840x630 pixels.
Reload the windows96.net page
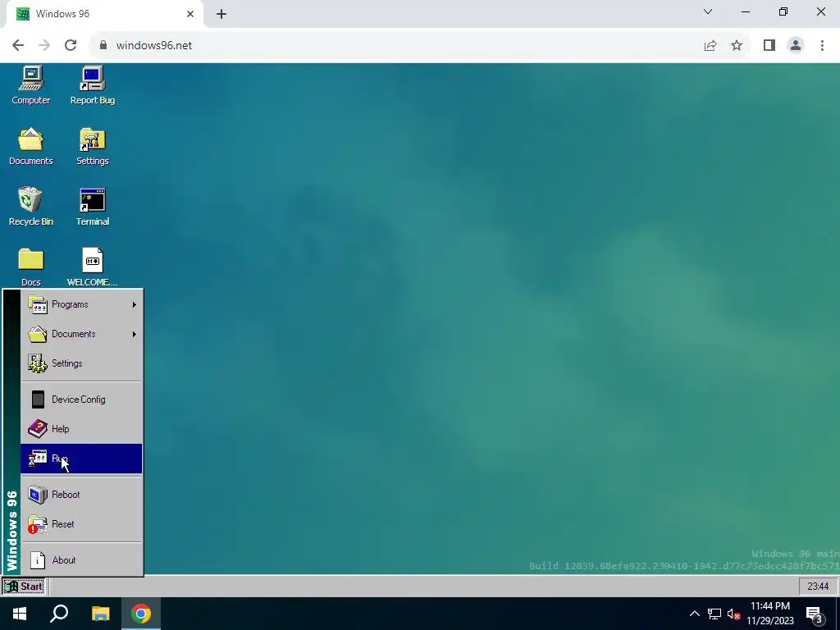pyautogui.click(x=71, y=46)
